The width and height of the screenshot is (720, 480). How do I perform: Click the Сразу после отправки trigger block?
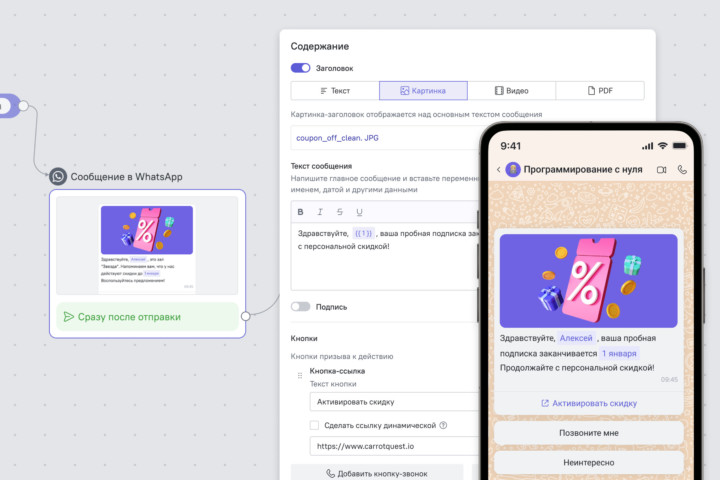point(147,317)
